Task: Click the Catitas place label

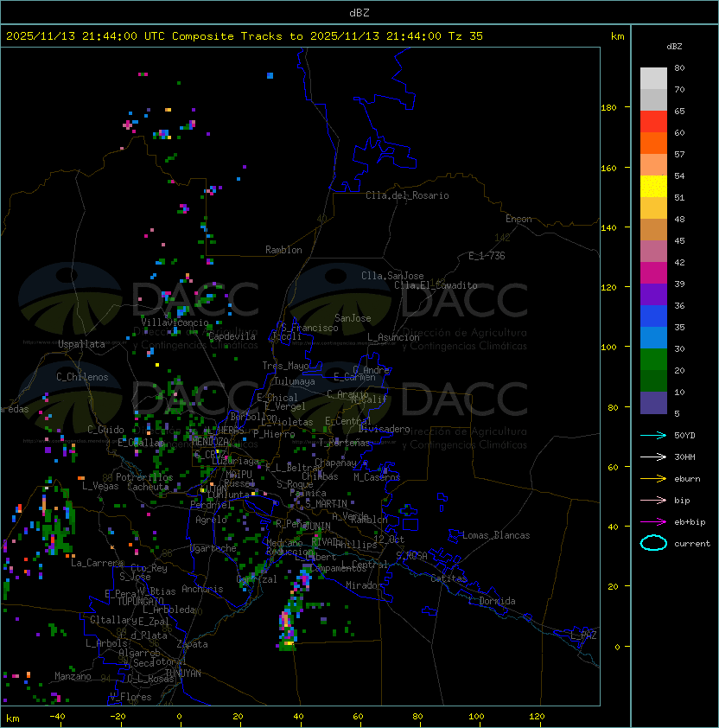Action: pyautogui.click(x=449, y=578)
